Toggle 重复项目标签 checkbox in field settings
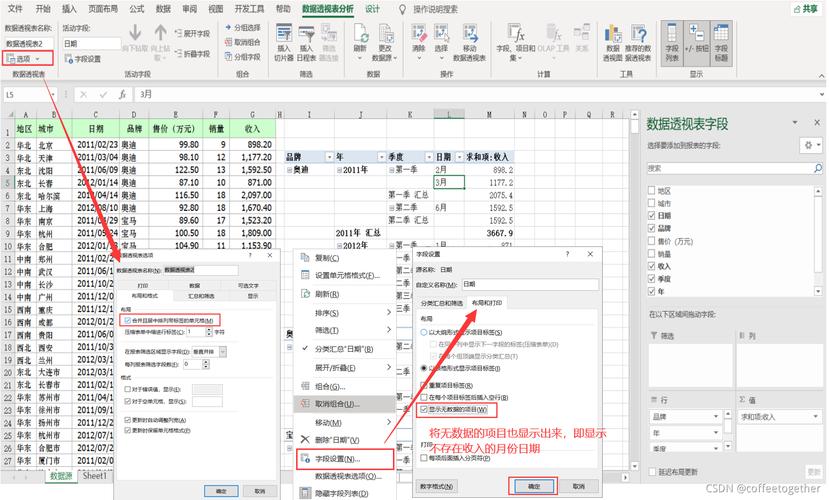Image resolution: width=829 pixels, height=500 pixels. tap(424, 385)
